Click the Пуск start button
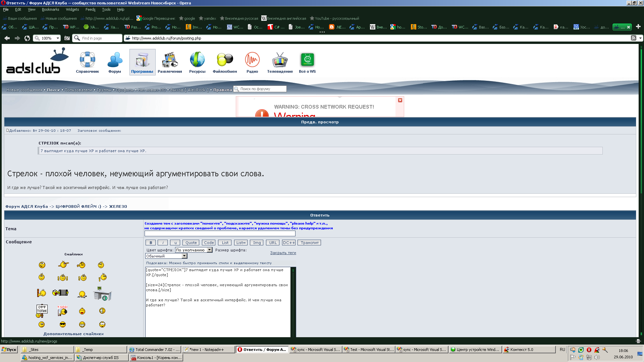 click(x=9, y=350)
